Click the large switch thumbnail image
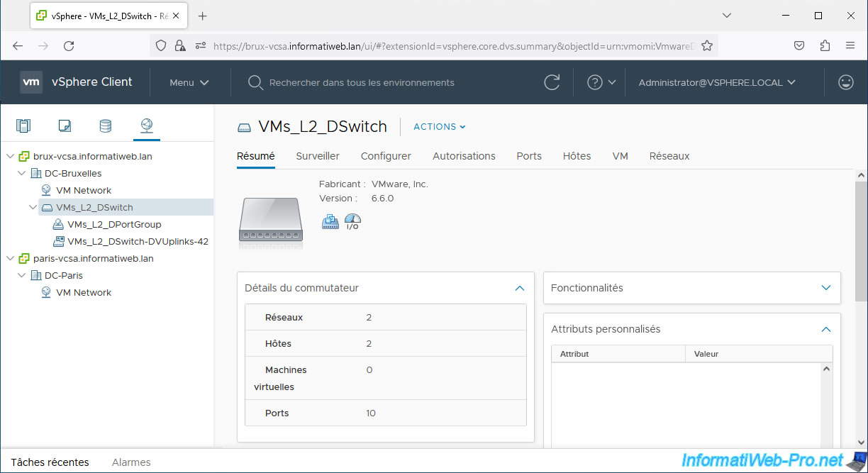The width and height of the screenshot is (868, 473). (271, 222)
